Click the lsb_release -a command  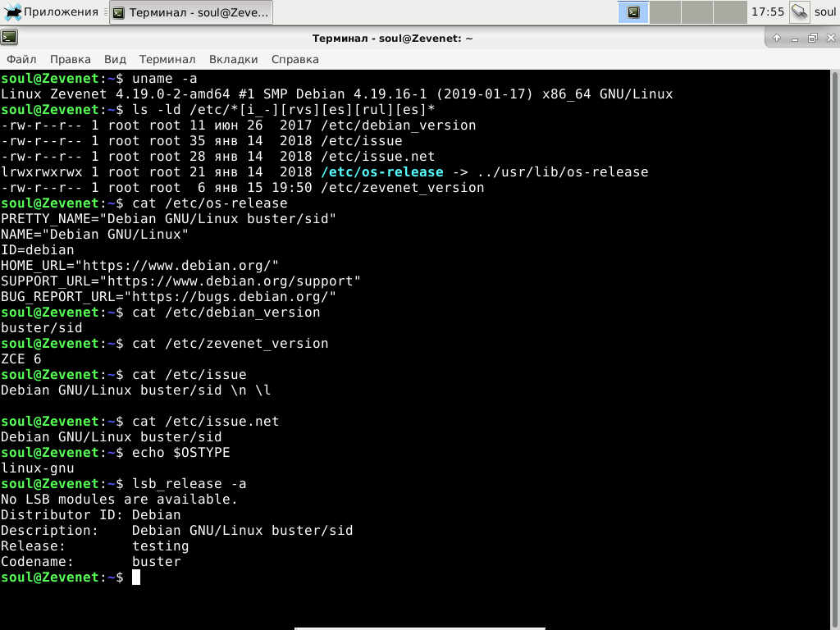(x=189, y=484)
